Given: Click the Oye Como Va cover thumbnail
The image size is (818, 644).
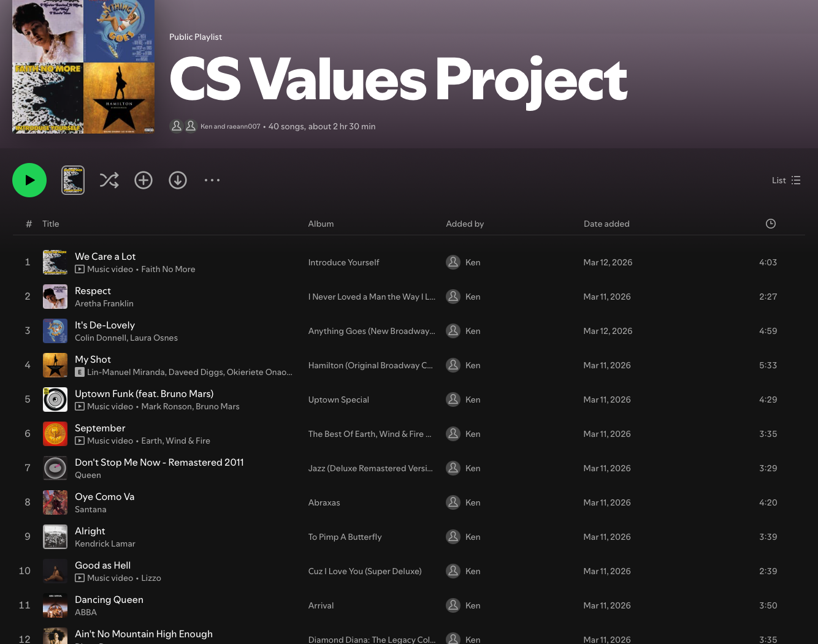Looking at the screenshot, I should click(55, 502).
